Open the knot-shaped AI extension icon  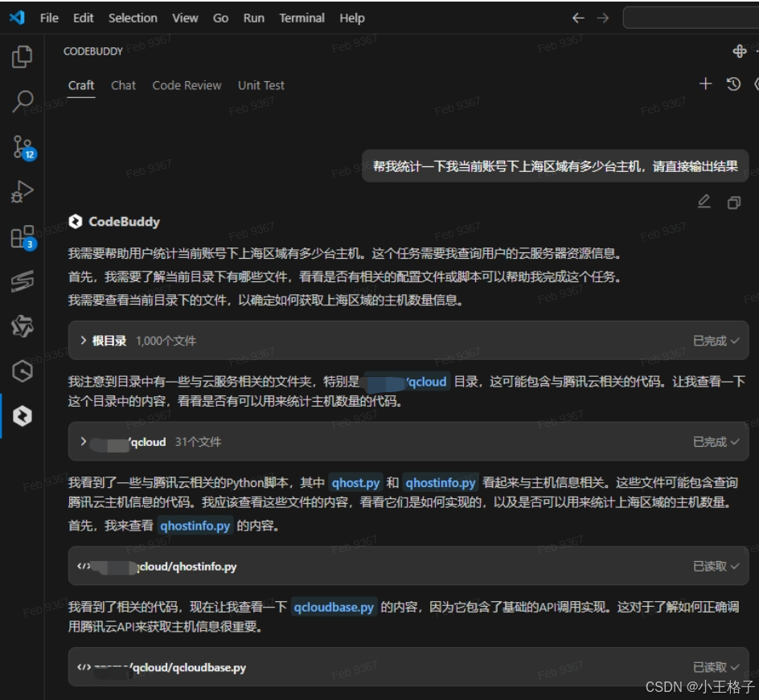(x=23, y=326)
